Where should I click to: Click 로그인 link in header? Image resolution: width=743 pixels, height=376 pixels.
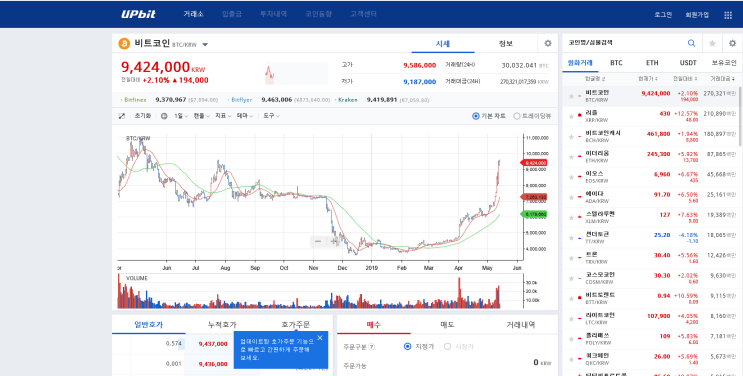[663, 15]
